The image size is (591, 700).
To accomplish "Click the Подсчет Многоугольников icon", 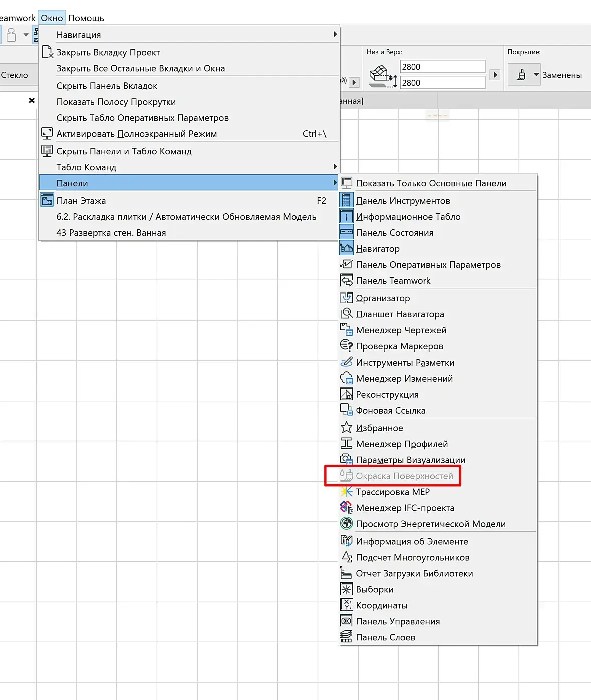I will click(346, 558).
